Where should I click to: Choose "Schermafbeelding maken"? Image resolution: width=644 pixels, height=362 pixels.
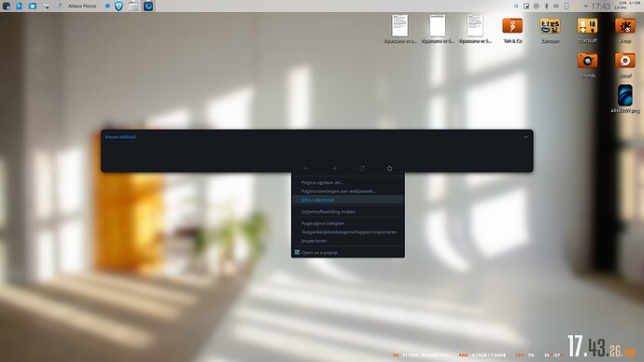tap(348, 212)
